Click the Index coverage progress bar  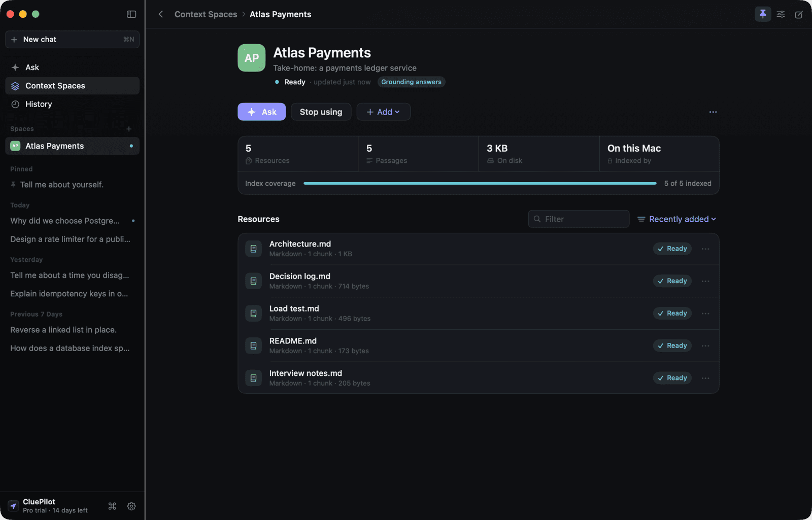[480, 184]
